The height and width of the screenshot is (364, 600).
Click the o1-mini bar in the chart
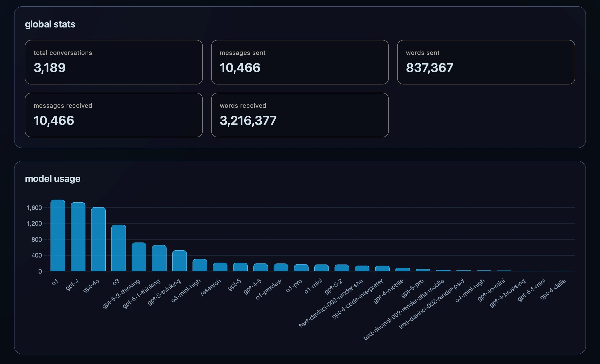[322, 268]
